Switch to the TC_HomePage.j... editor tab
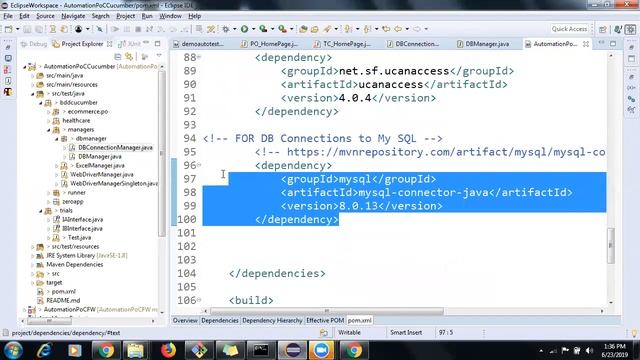The image size is (640, 360). pos(342,44)
